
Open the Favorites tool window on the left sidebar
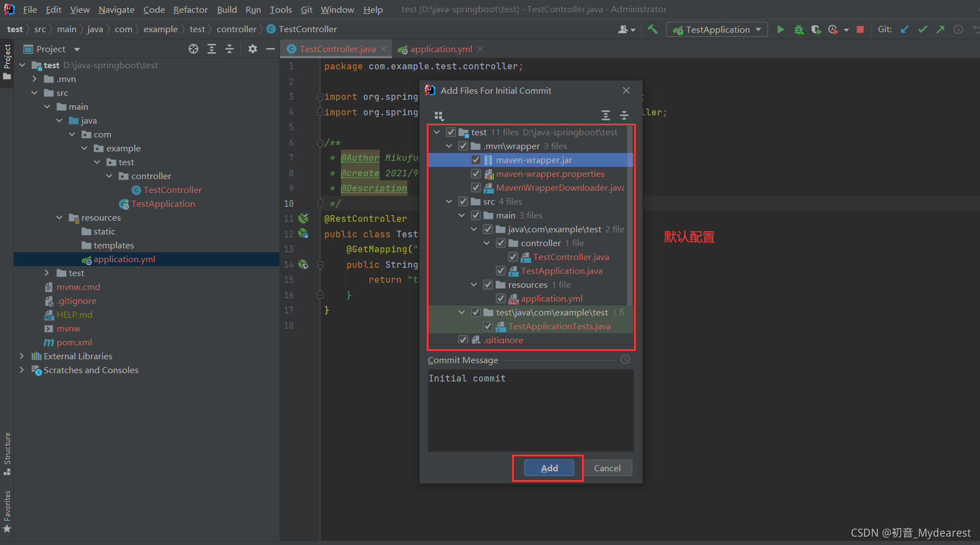coord(7,511)
